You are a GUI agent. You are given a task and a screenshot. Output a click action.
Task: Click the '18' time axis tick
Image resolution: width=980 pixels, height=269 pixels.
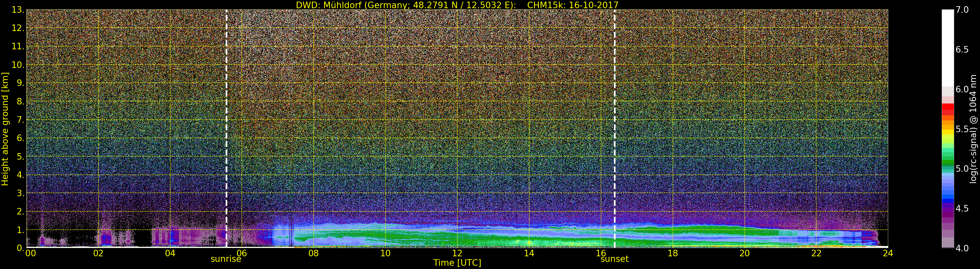673,253
